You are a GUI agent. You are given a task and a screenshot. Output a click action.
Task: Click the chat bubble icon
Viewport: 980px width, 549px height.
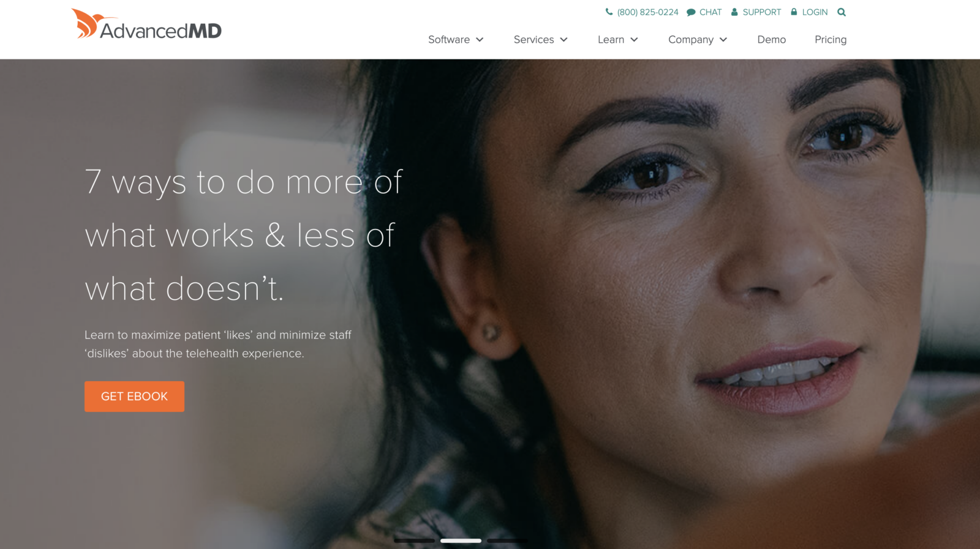pyautogui.click(x=691, y=12)
